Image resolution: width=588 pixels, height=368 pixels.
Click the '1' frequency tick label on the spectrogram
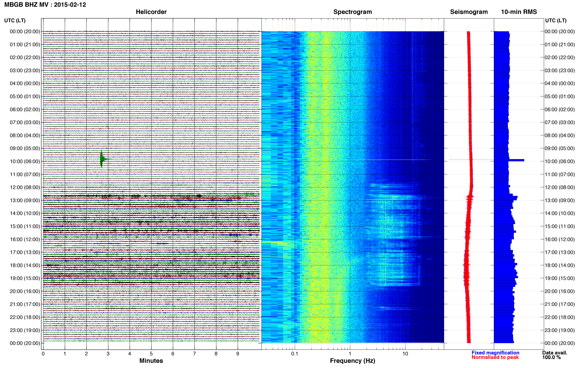pos(350,354)
